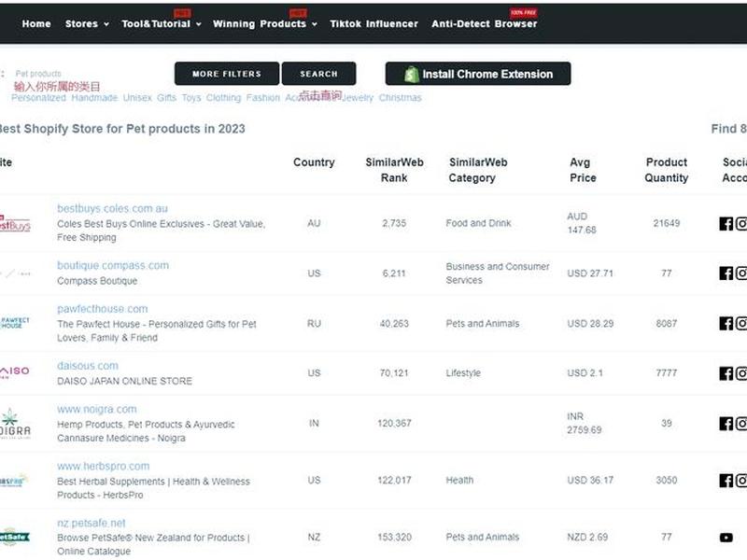The width and height of the screenshot is (747, 560).
Task: Click the Health category cell
Action: 459,481
